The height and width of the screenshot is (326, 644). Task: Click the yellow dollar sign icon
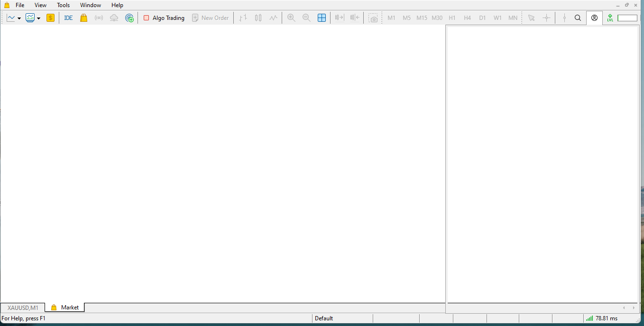[x=50, y=18]
